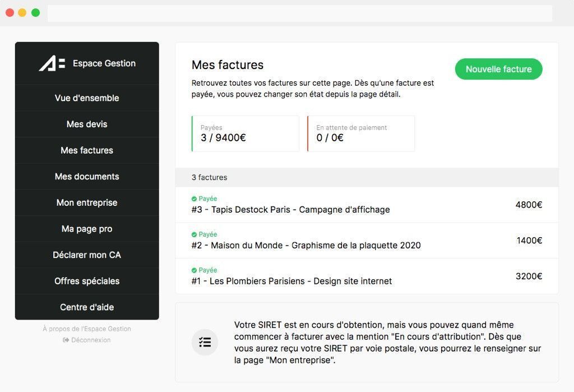
Task: Click the 3 factures list header
Action: pos(367,177)
